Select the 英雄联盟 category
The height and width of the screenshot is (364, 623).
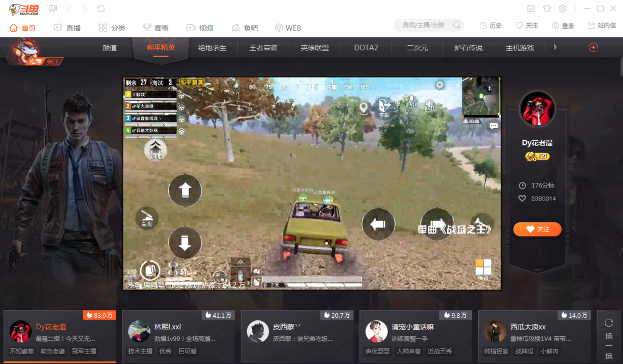click(x=315, y=48)
